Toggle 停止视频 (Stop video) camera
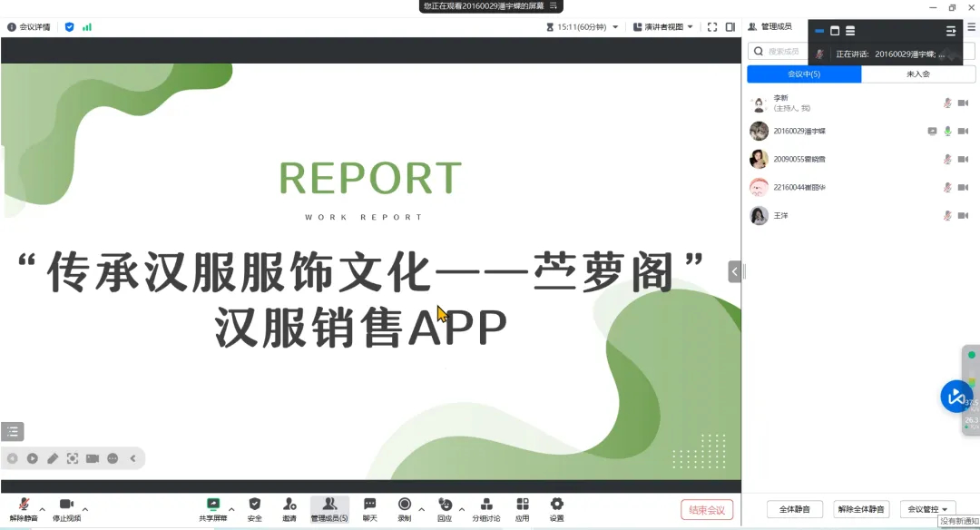The height and width of the screenshot is (530, 980). 66,505
